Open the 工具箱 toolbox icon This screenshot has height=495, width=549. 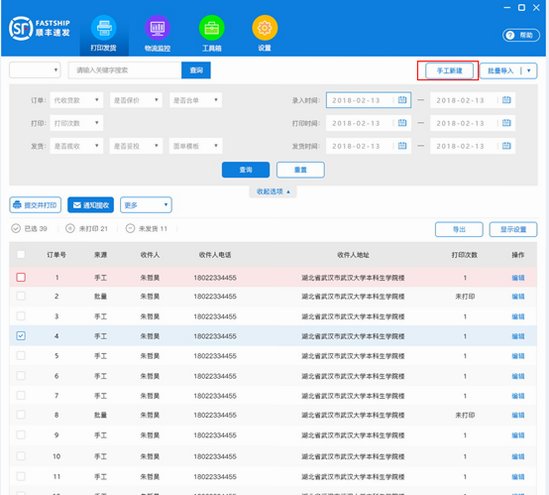click(211, 28)
